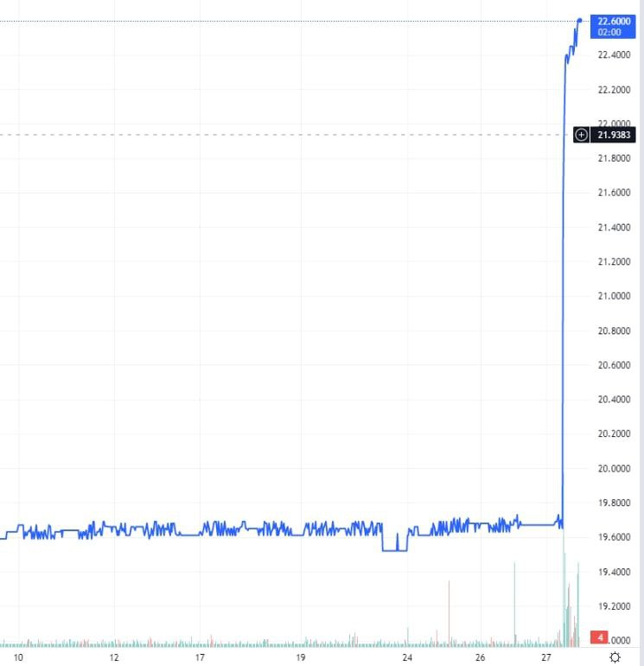Click the 19.4000 price scale label
The image size is (644, 666).
pyautogui.click(x=614, y=573)
